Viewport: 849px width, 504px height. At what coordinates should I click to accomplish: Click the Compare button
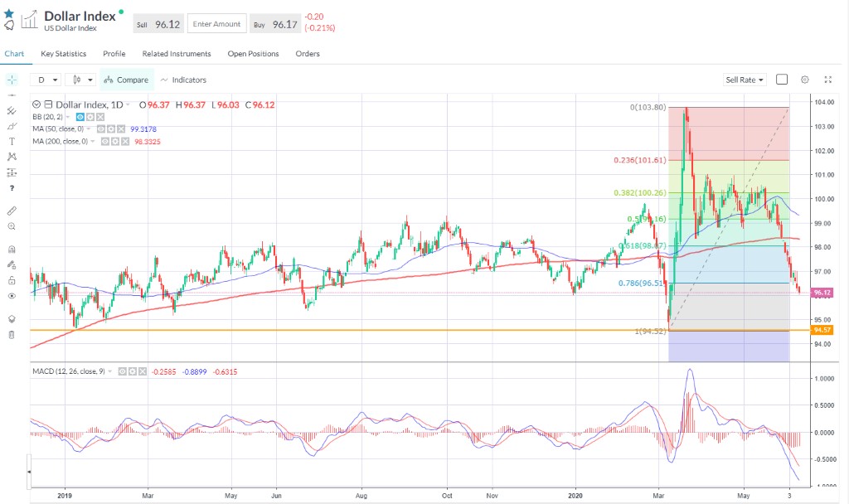click(126, 80)
